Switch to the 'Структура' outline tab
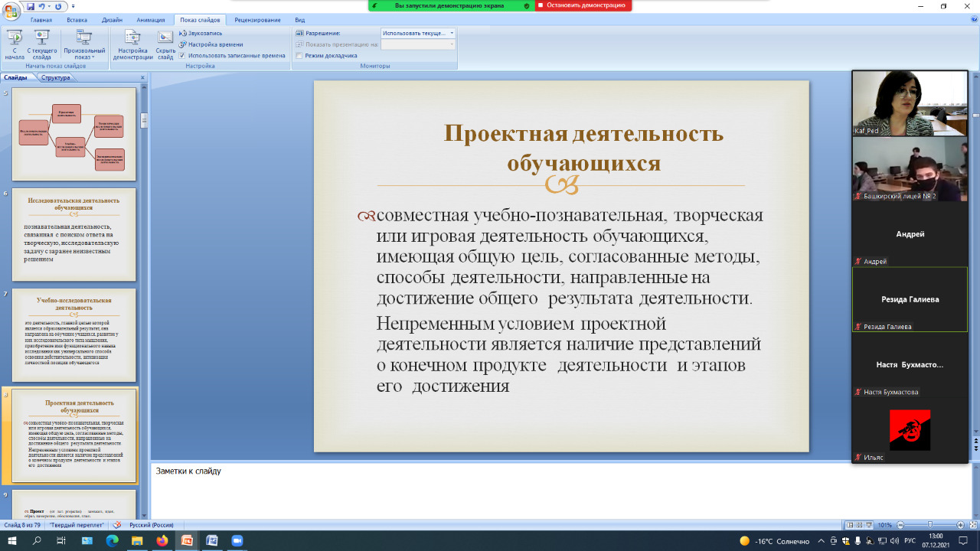Image resolution: width=980 pixels, height=551 pixels. pos(55,77)
